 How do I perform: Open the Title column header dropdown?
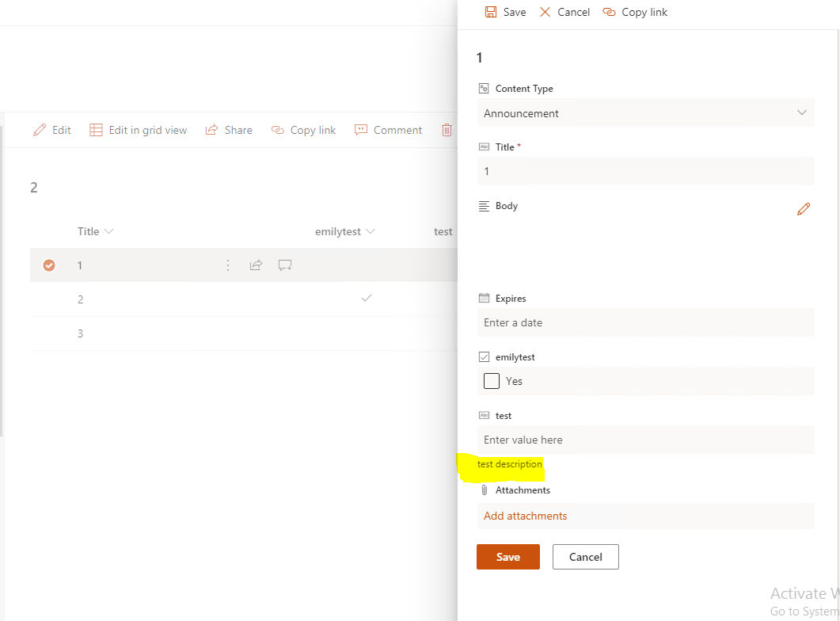point(95,231)
